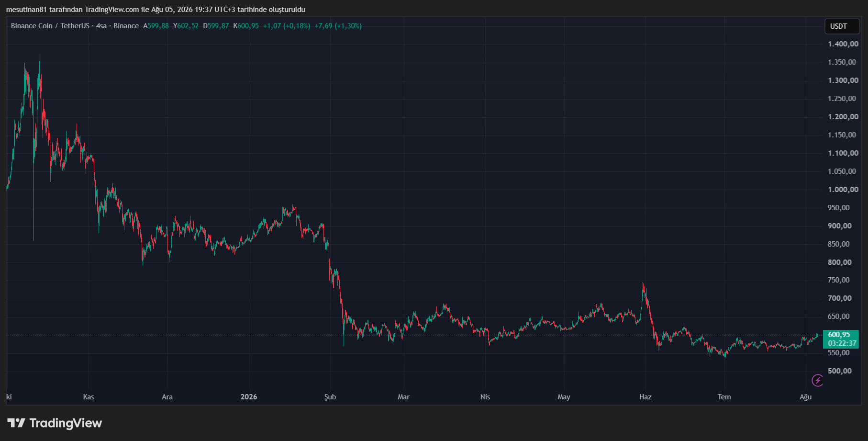This screenshot has width=868, height=441.
Task: Select the Tem month label on time axis
Action: coord(724,397)
